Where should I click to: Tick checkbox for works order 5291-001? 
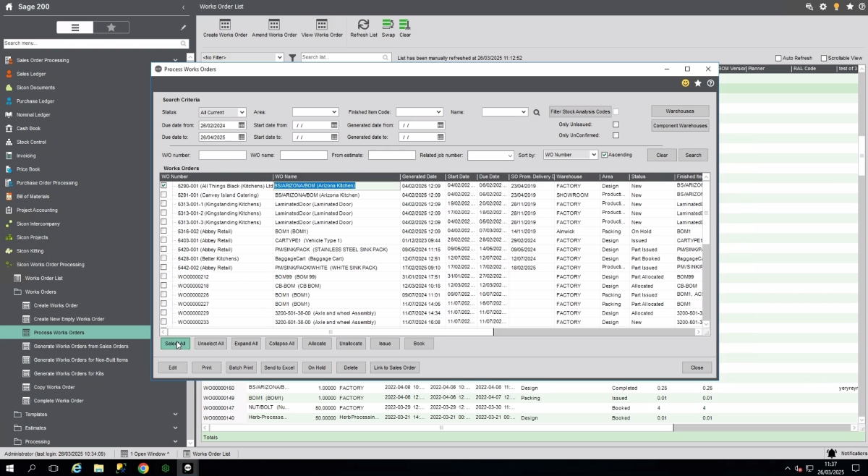pyautogui.click(x=163, y=195)
